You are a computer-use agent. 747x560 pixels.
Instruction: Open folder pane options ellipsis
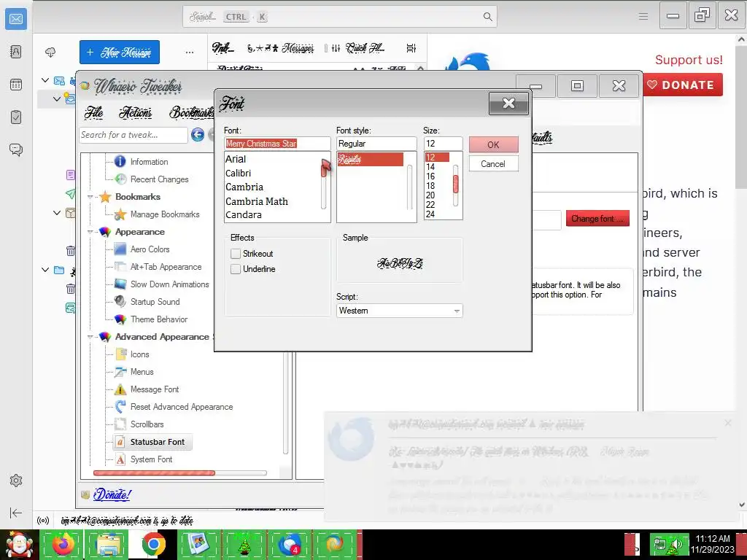(190, 52)
